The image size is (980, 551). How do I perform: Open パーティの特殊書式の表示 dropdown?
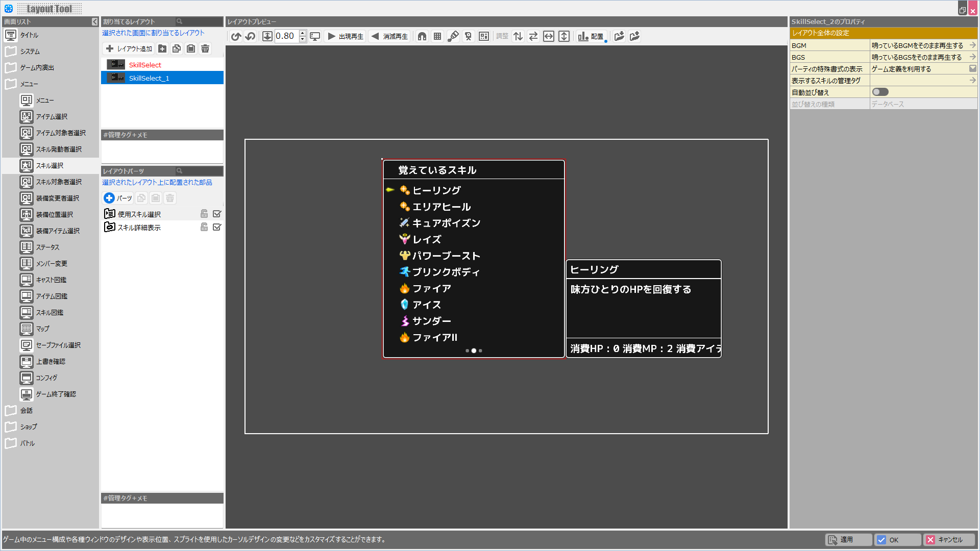pyautogui.click(x=972, y=69)
